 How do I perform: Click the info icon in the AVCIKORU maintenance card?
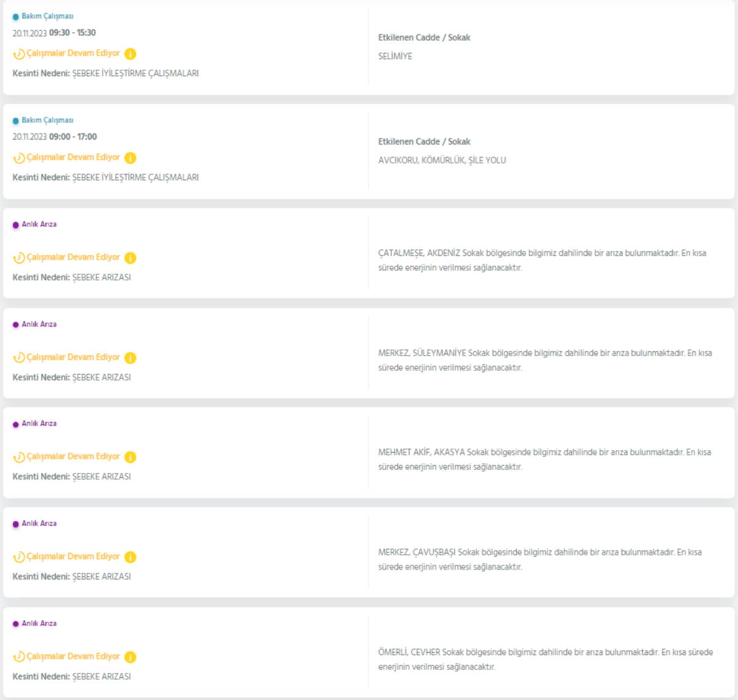coord(130,158)
